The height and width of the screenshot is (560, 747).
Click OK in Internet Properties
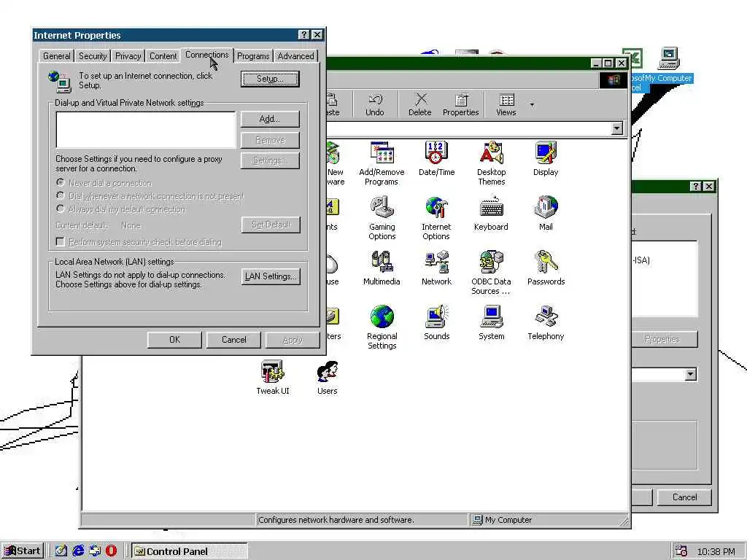point(174,340)
